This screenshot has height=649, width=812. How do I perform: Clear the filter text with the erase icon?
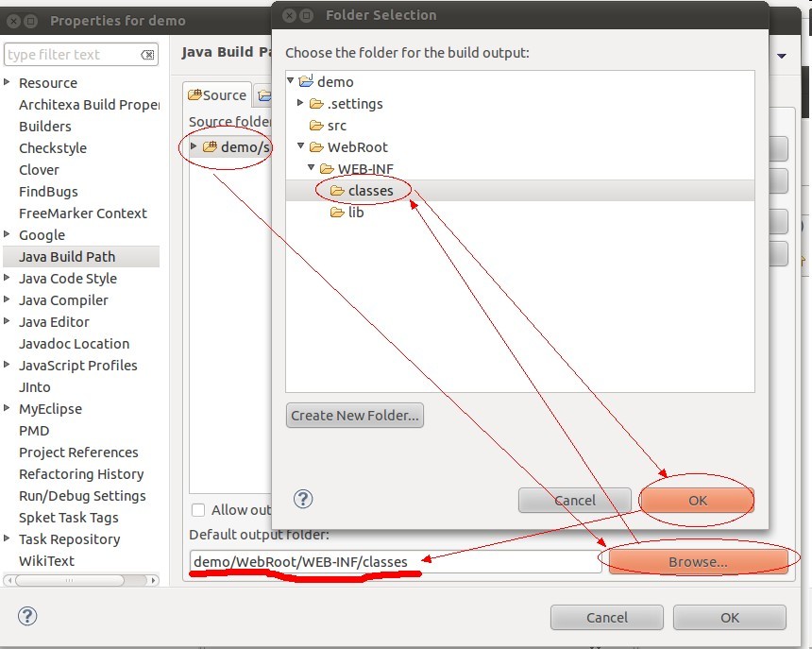147,55
